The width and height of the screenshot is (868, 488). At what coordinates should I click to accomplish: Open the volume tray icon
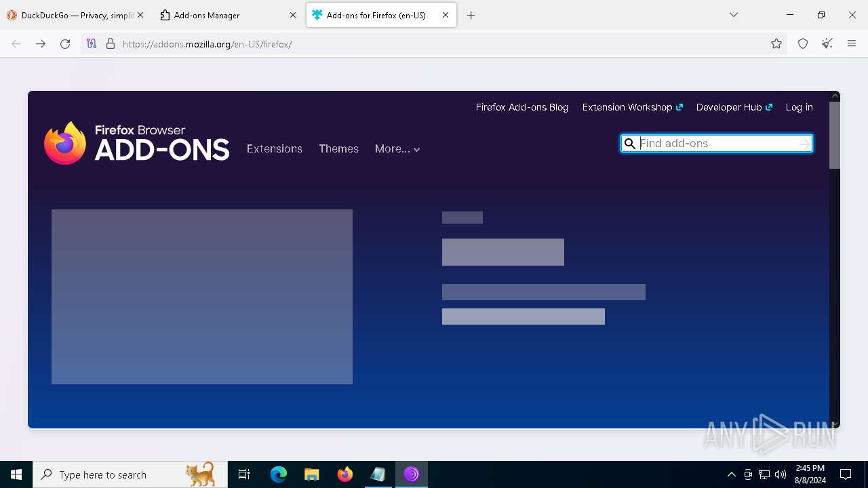[781, 474]
